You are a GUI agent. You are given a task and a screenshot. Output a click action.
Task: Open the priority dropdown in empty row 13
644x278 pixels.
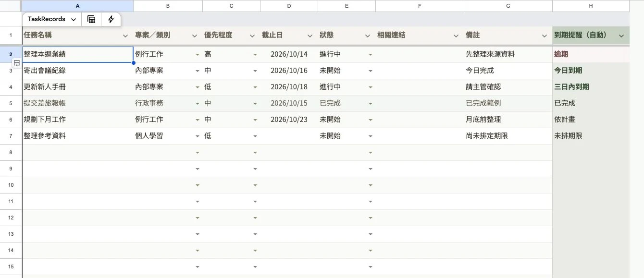pos(255,234)
